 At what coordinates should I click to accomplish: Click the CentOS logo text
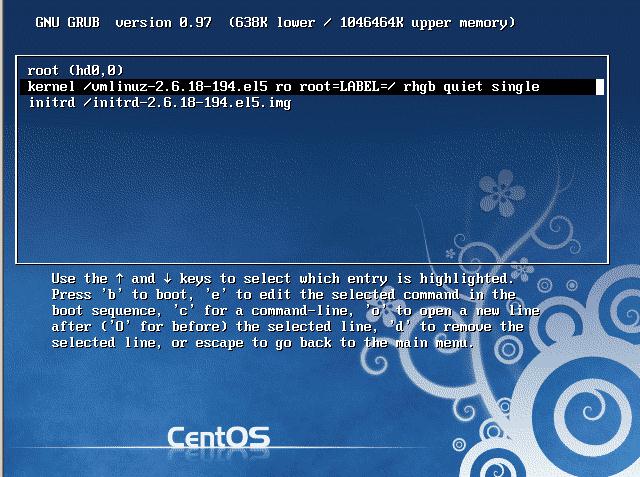click(x=218, y=438)
